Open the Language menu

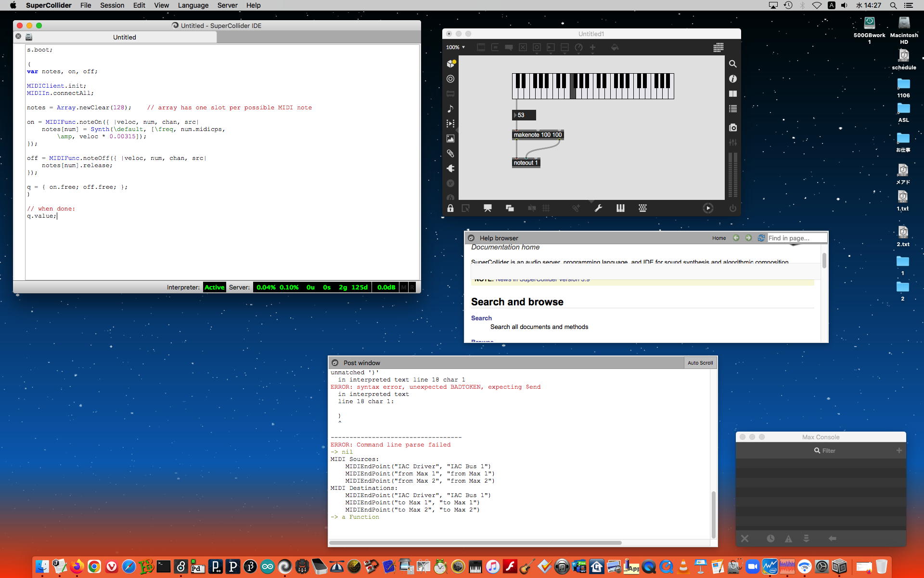point(193,5)
